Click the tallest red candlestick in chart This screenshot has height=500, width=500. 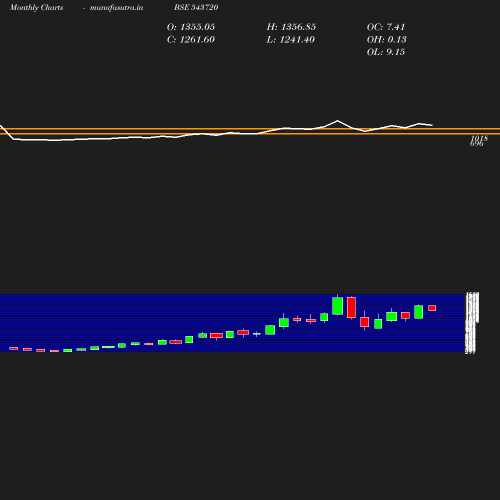351,307
